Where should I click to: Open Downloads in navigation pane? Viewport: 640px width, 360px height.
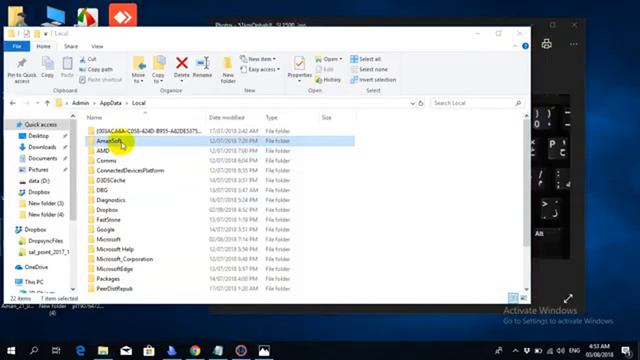(42, 147)
